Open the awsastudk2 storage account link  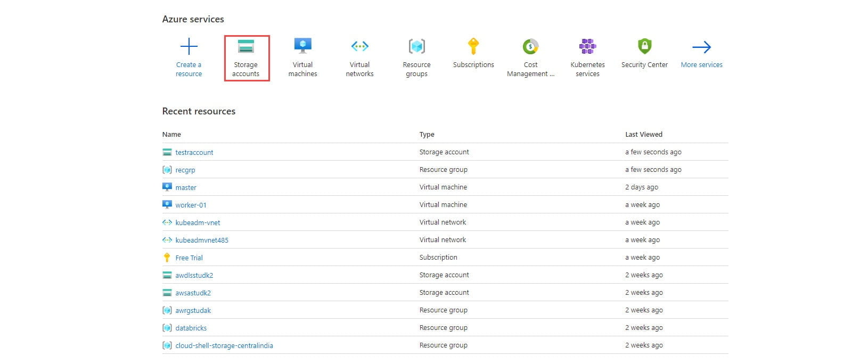pos(193,293)
